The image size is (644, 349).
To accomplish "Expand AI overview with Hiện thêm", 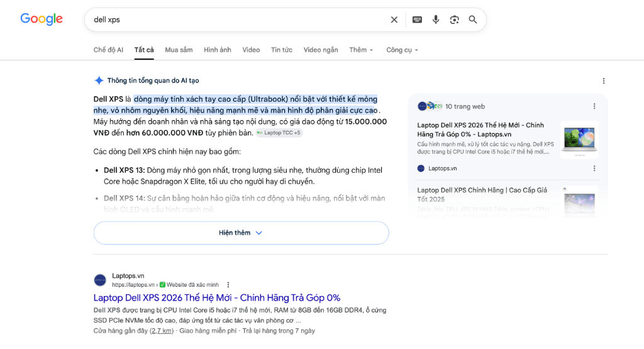I will click(x=241, y=233).
